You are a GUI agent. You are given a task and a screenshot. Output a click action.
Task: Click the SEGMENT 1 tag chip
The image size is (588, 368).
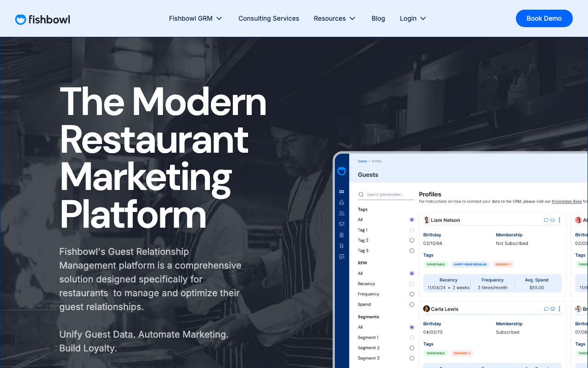pyautogui.click(x=503, y=264)
